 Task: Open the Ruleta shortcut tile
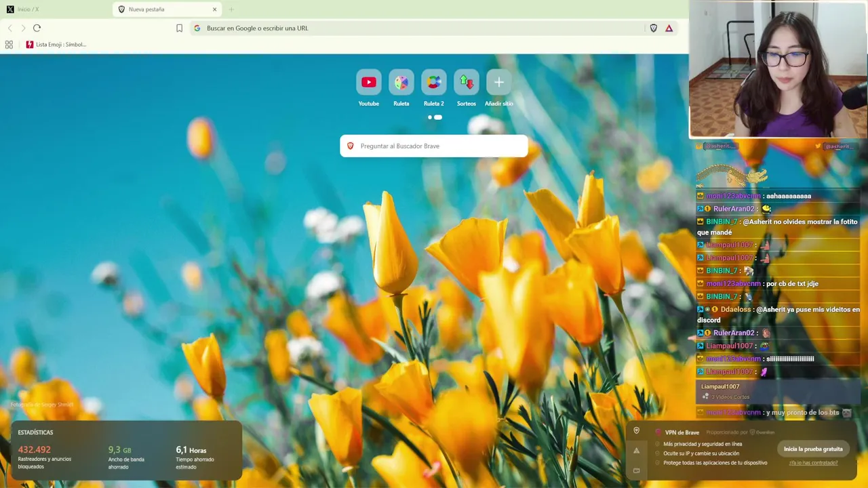[x=401, y=82]
